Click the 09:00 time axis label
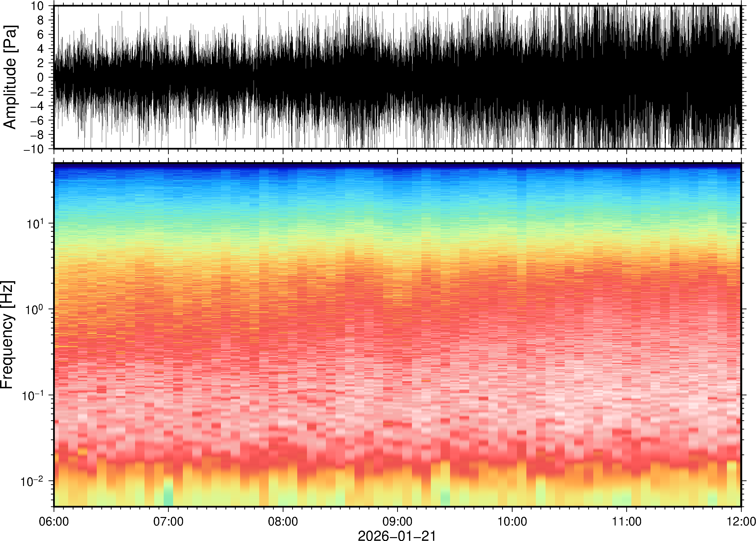 (397, 521)
